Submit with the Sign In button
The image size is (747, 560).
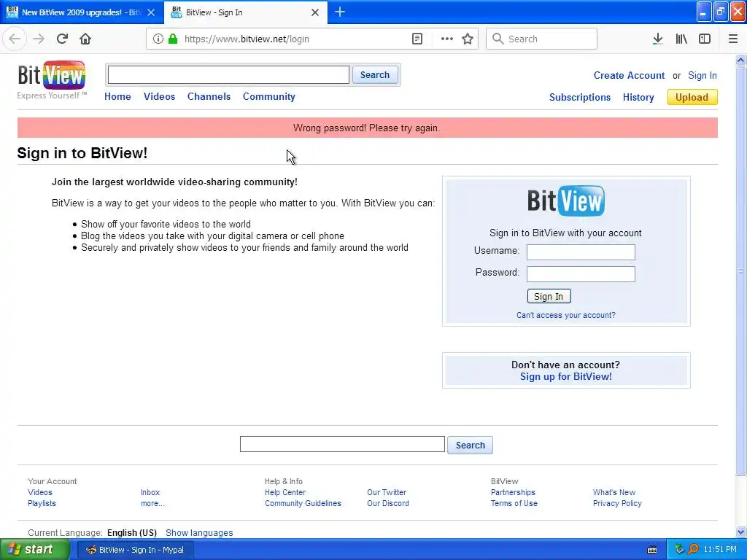549,296
